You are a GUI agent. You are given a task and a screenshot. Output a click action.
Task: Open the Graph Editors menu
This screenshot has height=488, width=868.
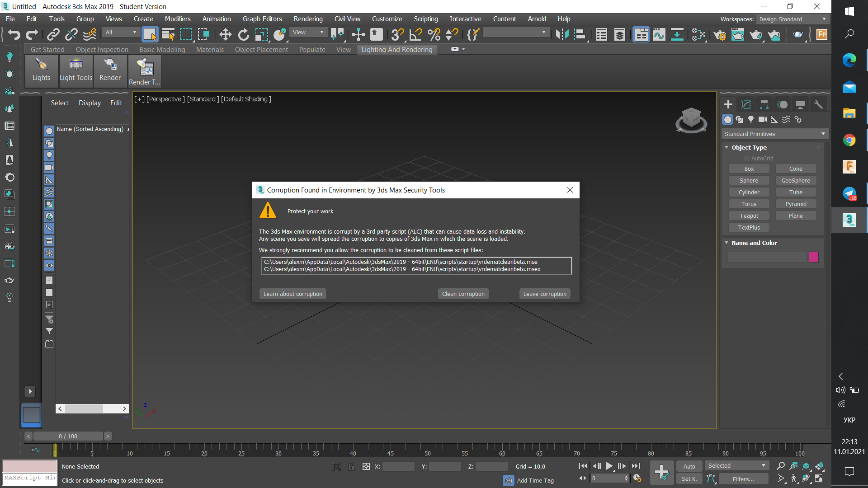tap(262, 19)
